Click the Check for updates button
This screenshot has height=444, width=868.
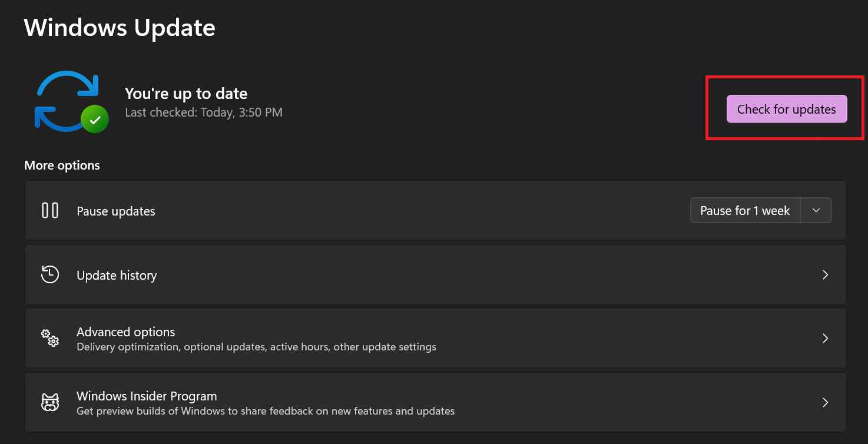787,109
